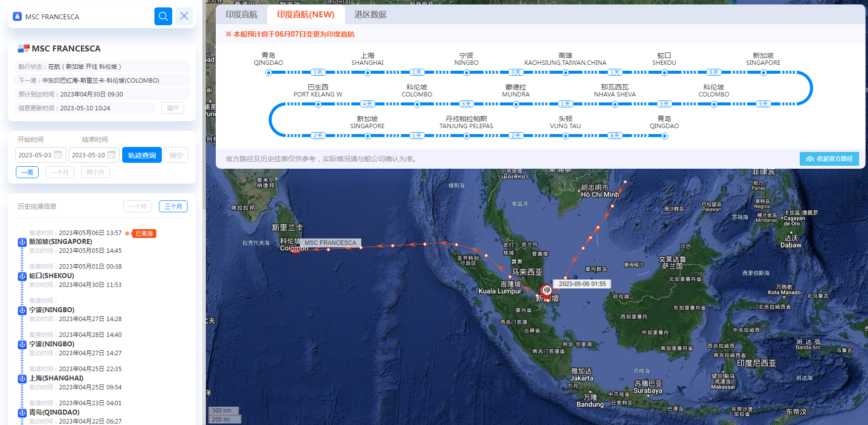This screenshot has height=425, width=868.
Task: Click anchor icon next to 青岛(QINGDAO) history entry
Action: [22, 413]
